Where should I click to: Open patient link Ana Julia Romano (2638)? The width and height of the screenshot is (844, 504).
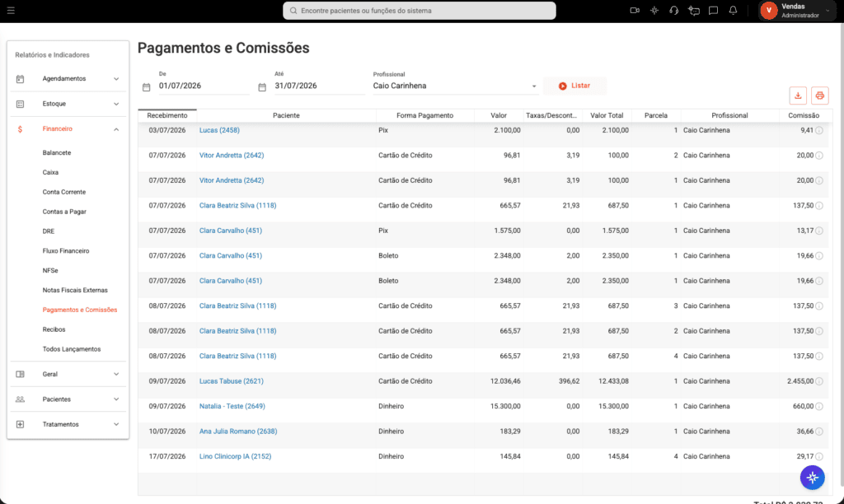click(238, 432)
